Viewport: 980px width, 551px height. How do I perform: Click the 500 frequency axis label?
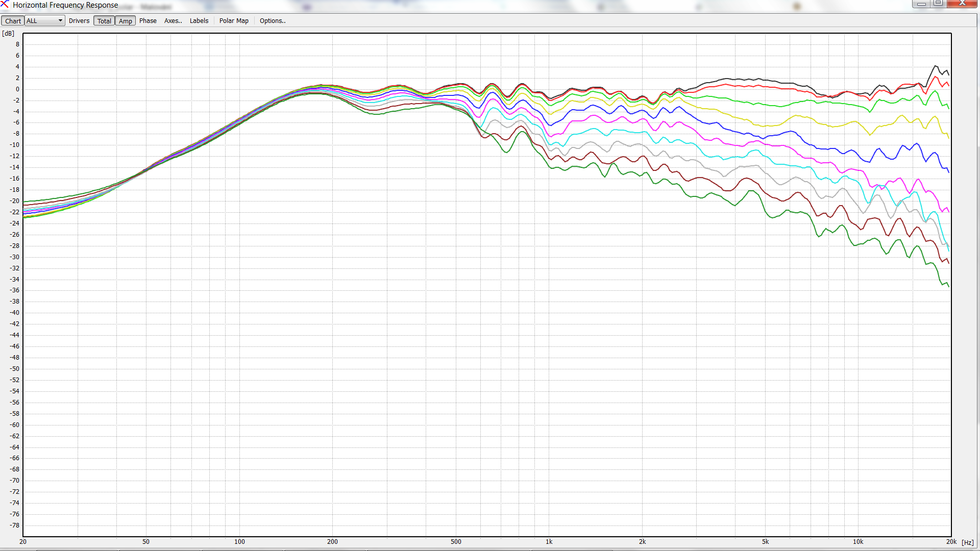456,542
